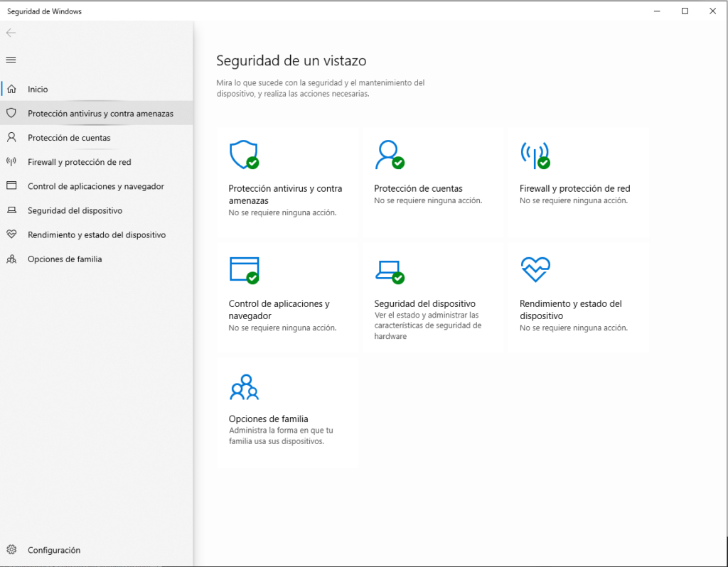Screen dimensions: 728x567
Task: Maximize the Seguridad de Windows window
Action: (685, 11)
